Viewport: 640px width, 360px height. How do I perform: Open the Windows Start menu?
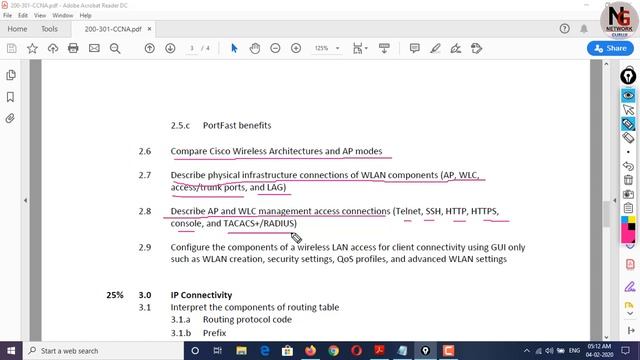tap(11, 351)
